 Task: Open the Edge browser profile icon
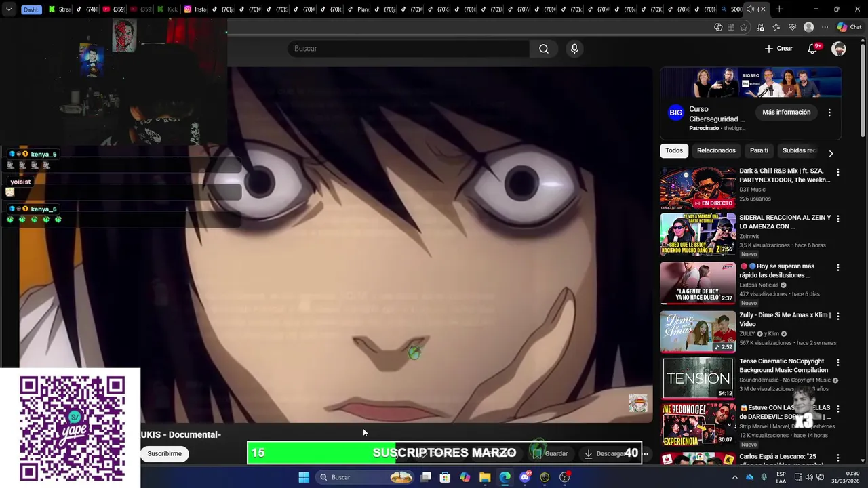(808, 27)
